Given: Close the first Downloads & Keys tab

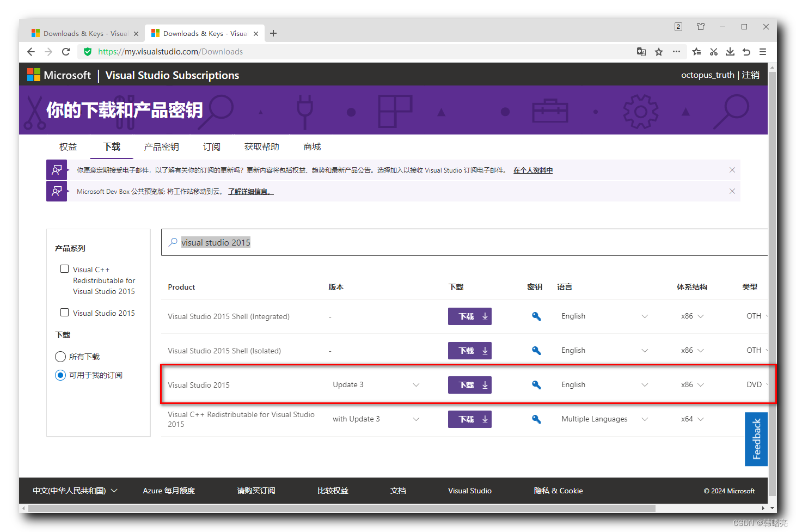Looking at the screenshot, I should 136,34.
